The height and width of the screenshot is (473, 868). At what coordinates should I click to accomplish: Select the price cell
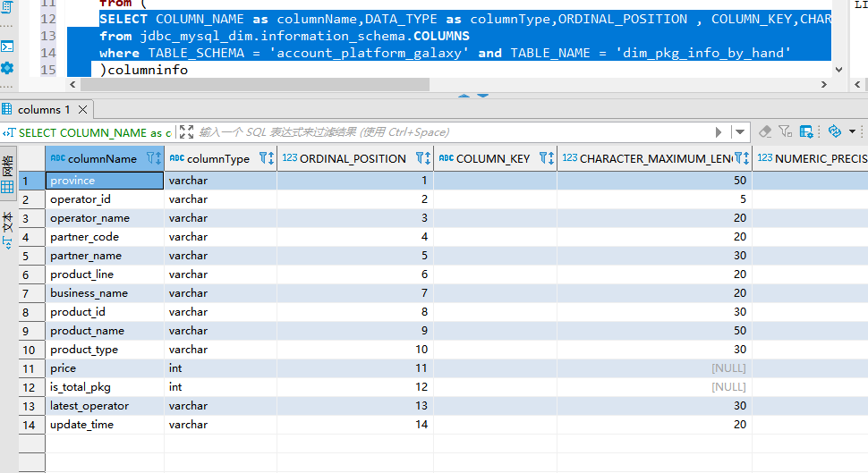point(105,368)
